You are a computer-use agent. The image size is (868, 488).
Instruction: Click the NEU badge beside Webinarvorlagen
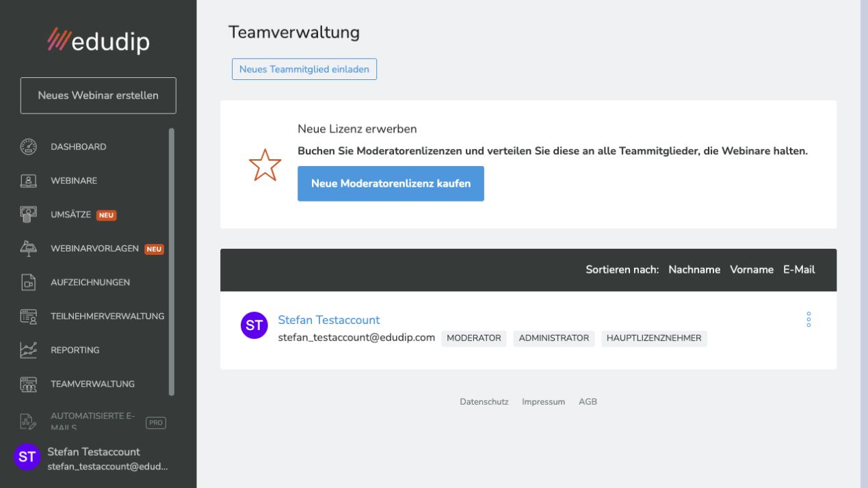click(x=154, y=249)
